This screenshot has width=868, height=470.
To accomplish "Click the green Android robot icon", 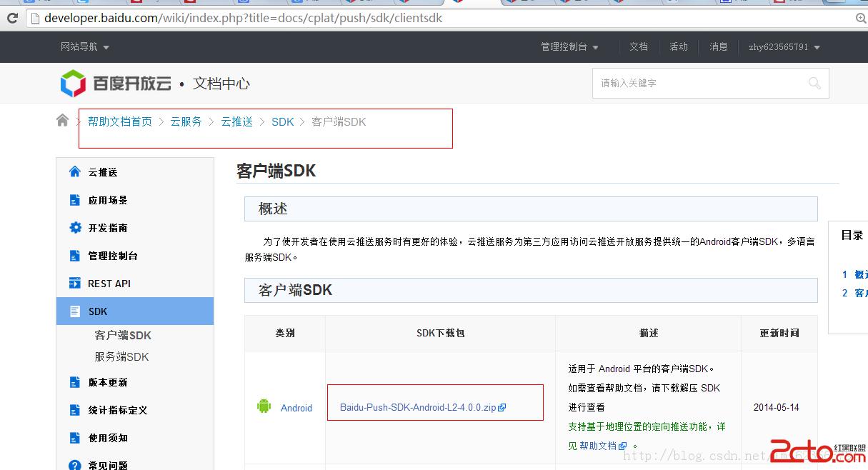I will point(264,406).
